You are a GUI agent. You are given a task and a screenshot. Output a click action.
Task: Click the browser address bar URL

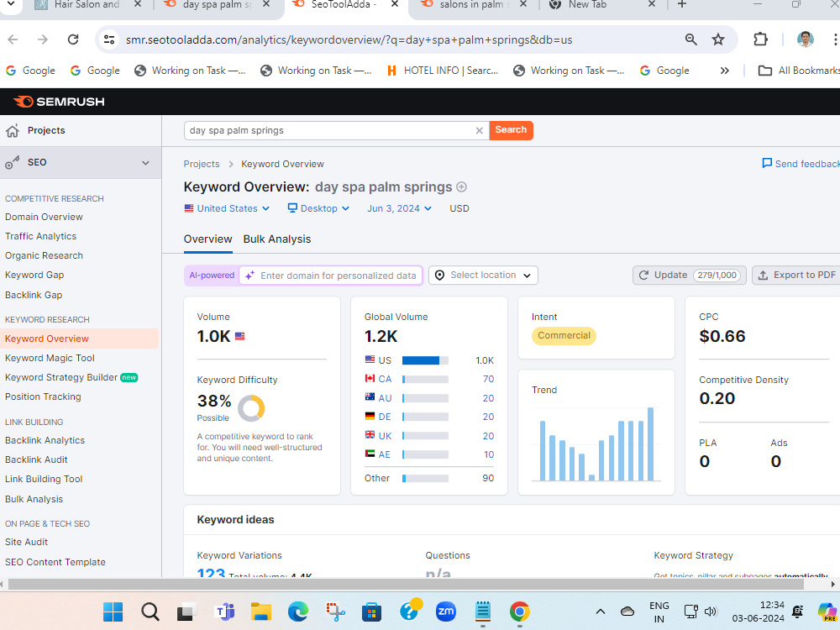pyautogui.click(x=349, y=39)
